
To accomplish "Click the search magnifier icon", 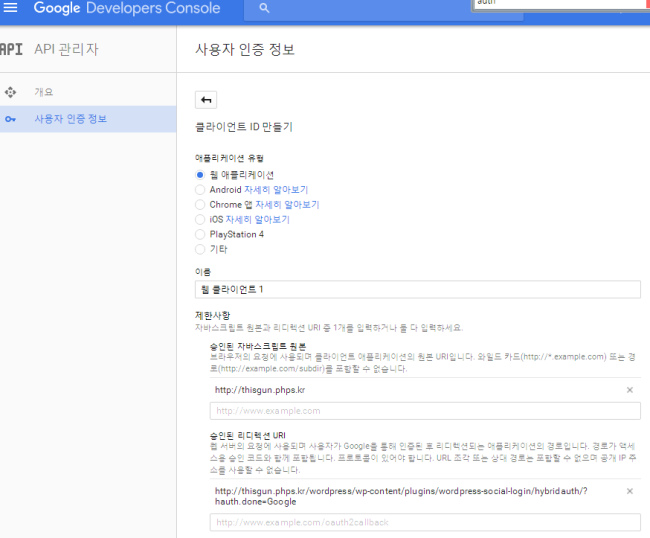I will [x=264, y=8].
